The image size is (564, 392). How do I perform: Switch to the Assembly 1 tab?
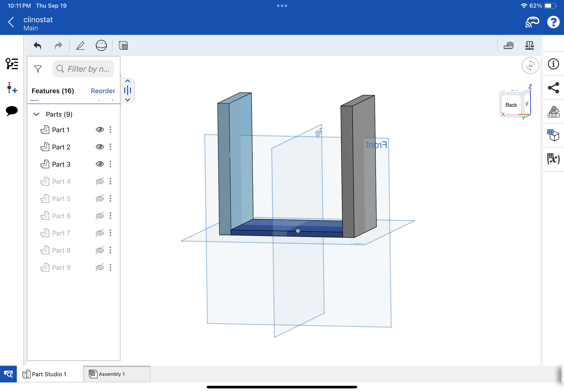pos(117,374)
